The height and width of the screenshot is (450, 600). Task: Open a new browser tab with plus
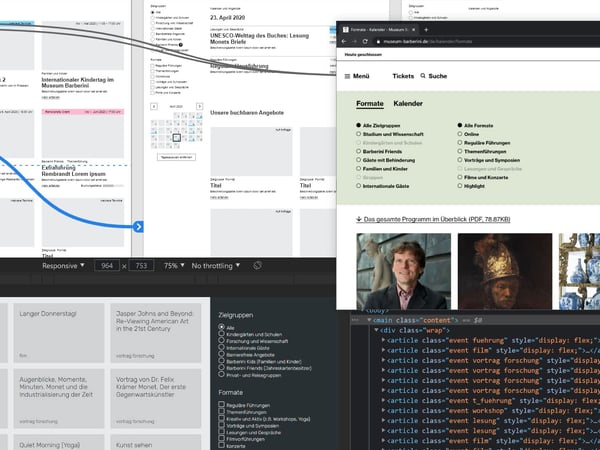click(x=426, y=29)
